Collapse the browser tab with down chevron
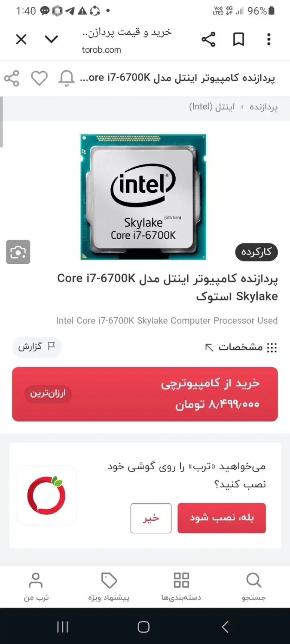 pyautogui.click(x=51, y=39)
